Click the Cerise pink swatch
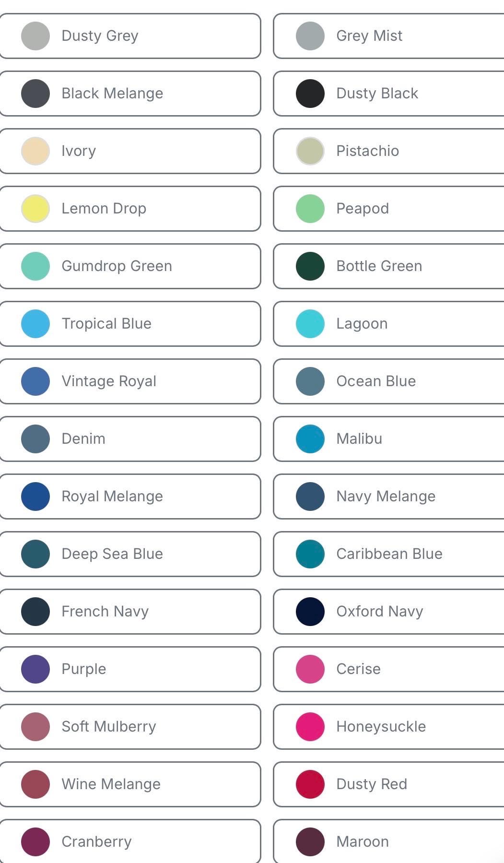 pos(310,669)
